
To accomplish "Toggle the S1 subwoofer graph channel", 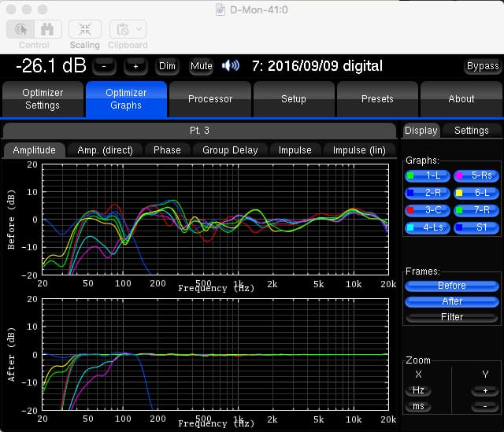I will pos(476,227).
